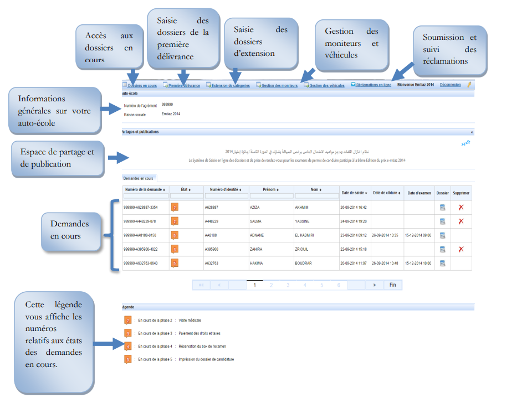The image size is (532, 403).
Task: Open dossier icon for SALMA YASSINE row
Action: tap(442, 221)
